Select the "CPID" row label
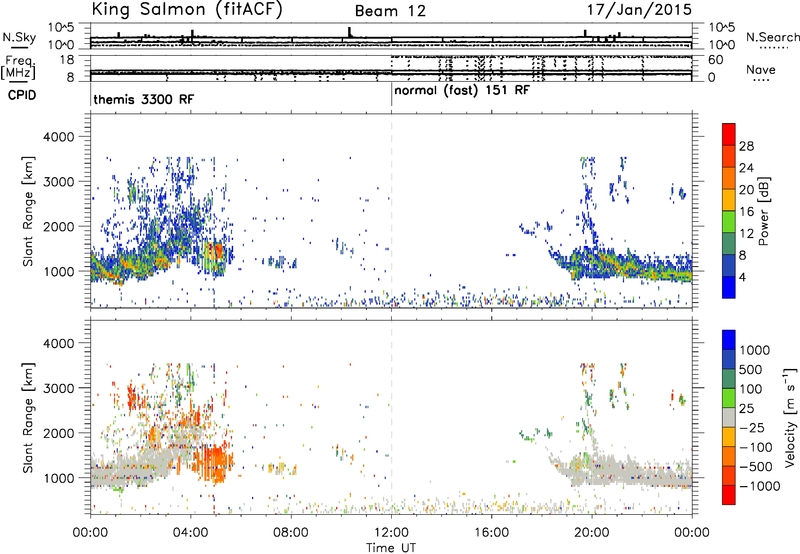 22,95
